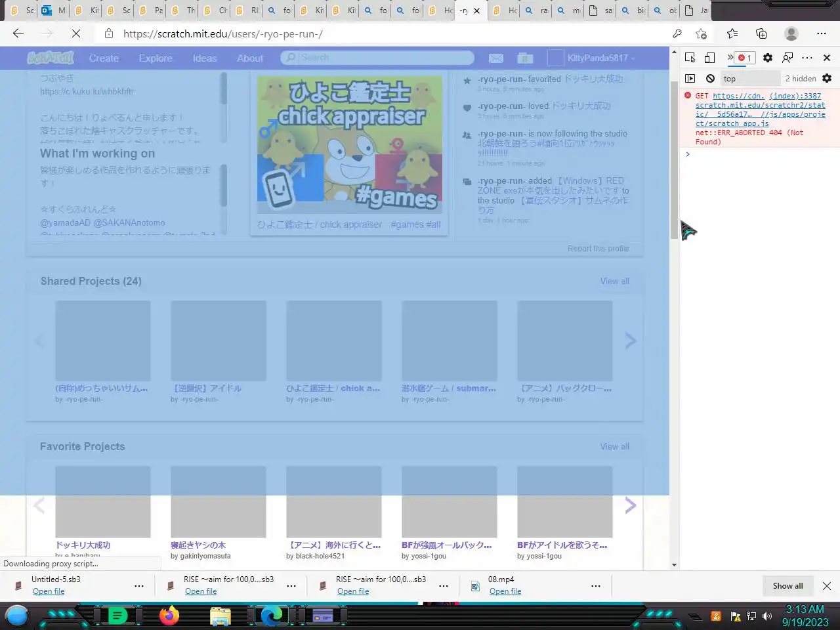
Task: Click the console prompt input line
Action: point(760,155)
